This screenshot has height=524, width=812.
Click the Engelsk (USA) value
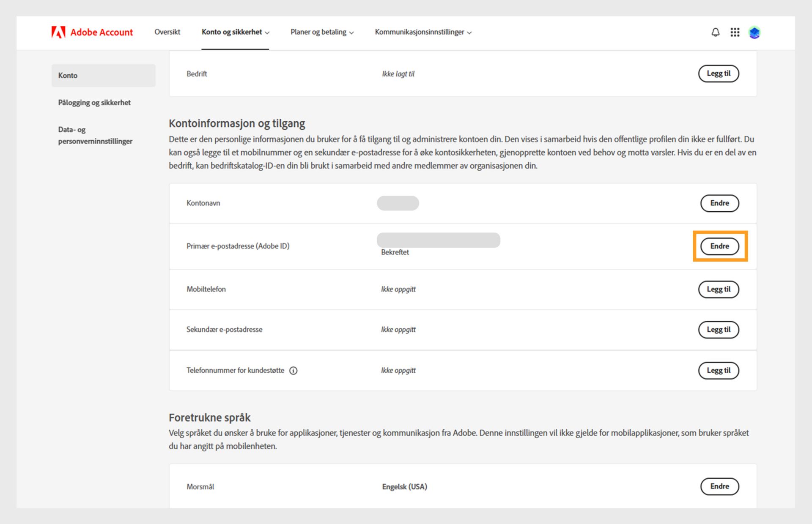click(405, 487)
